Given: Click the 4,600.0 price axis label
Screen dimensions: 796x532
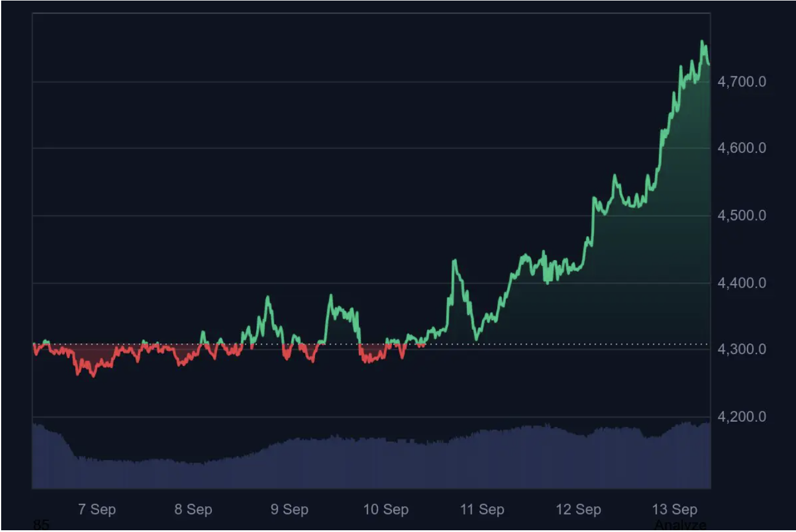Looking at the screenshot, I should coord(742,148).
